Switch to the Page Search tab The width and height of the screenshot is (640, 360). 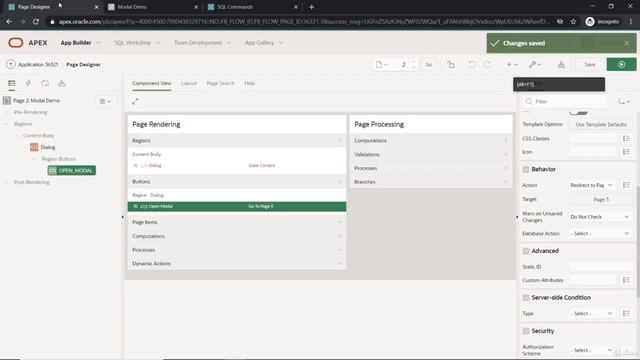(x=220, y=83)
